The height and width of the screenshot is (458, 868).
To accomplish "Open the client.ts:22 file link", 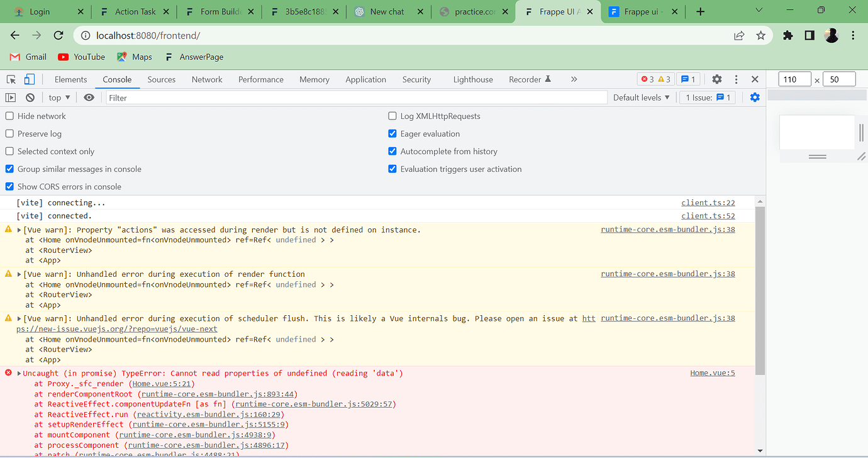I will tap(708, 203).
